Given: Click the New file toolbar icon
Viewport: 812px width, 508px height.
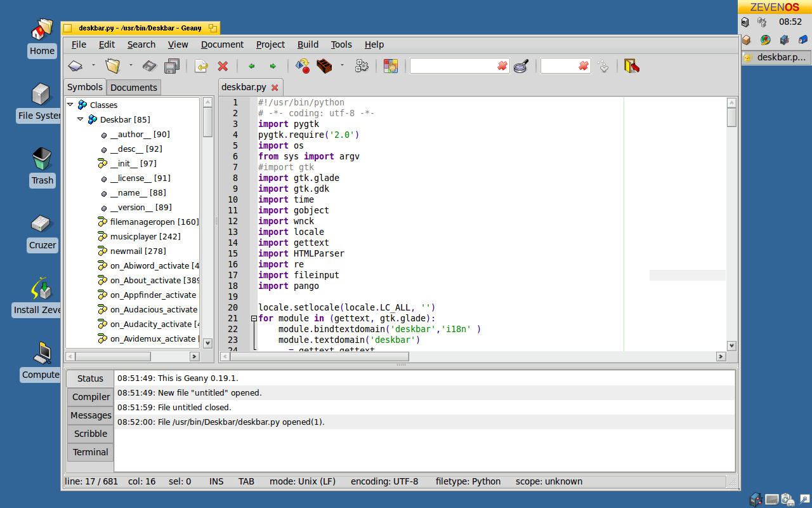Looking at the screenshot, I should [75, 66].
